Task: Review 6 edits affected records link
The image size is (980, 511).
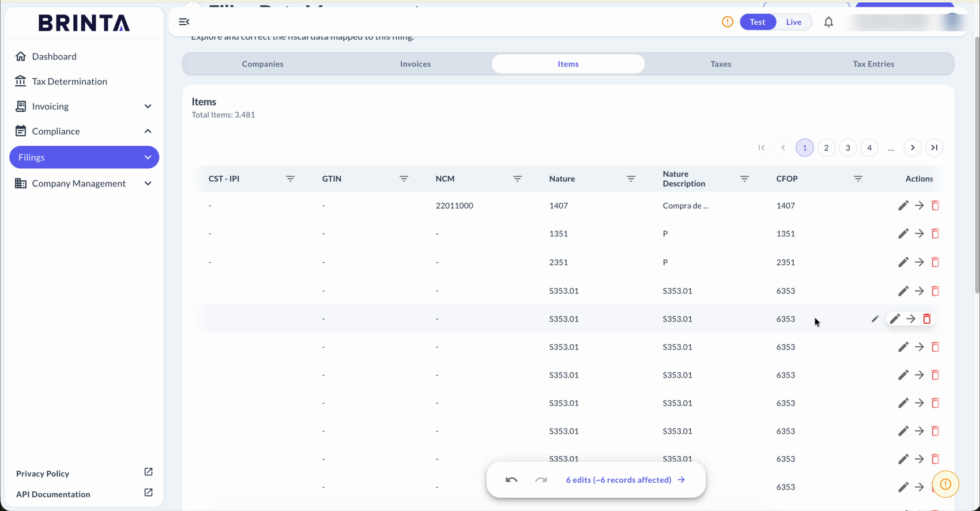Action: click(x=625, y=480)
